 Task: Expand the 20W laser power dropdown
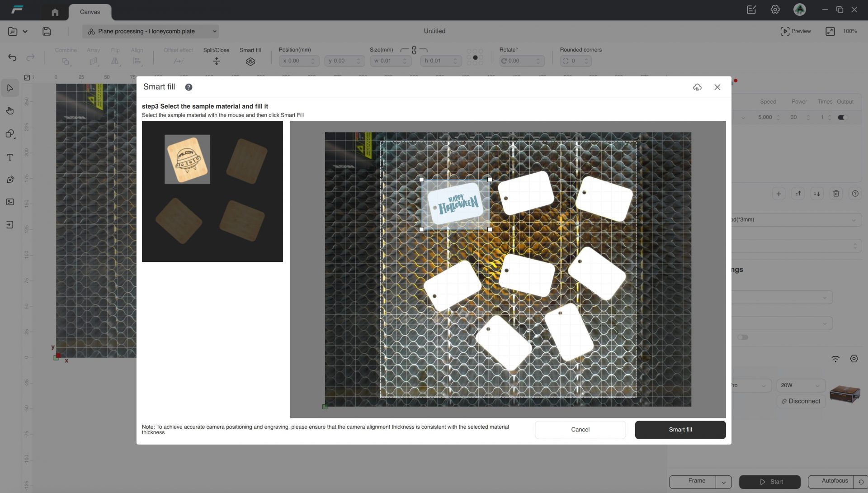pyautogui.click(x=800, y=385)
